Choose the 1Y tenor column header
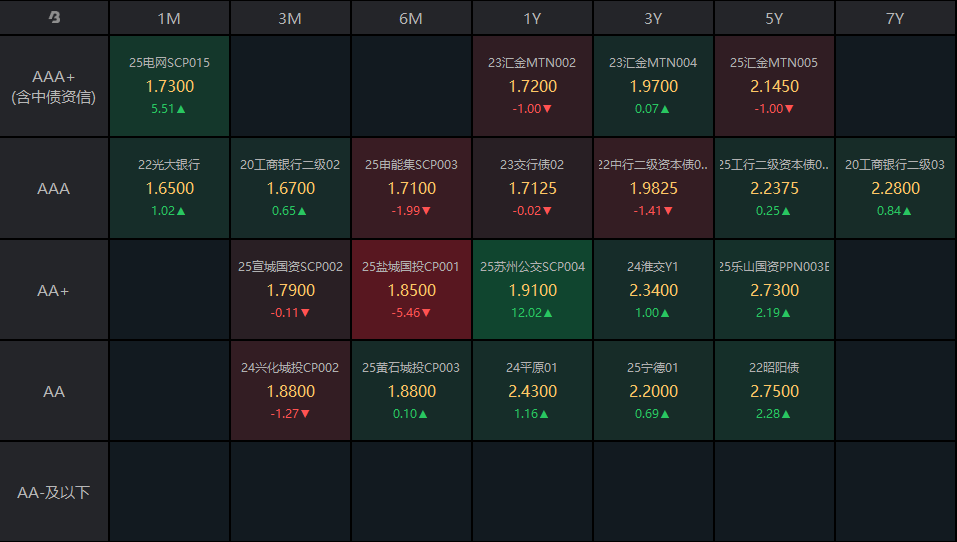 pyautogui.click(x=532, y=18)
